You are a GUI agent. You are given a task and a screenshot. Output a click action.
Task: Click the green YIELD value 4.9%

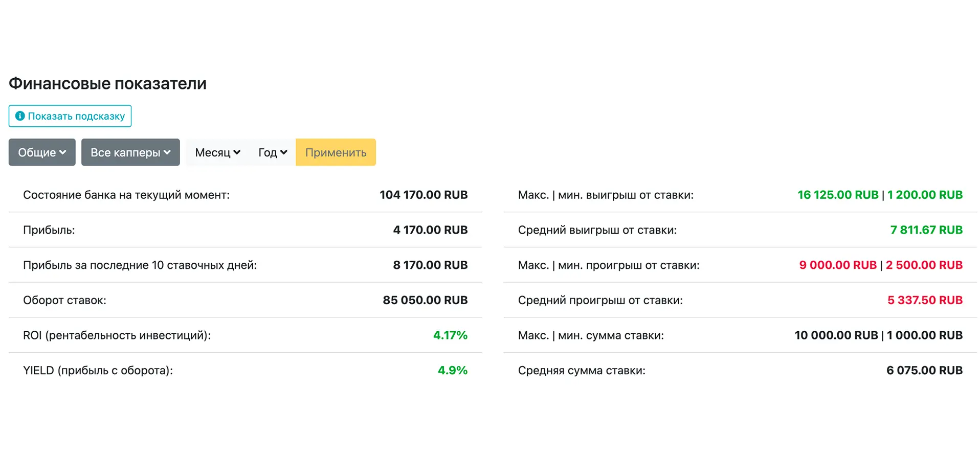[x=452, y=370]
